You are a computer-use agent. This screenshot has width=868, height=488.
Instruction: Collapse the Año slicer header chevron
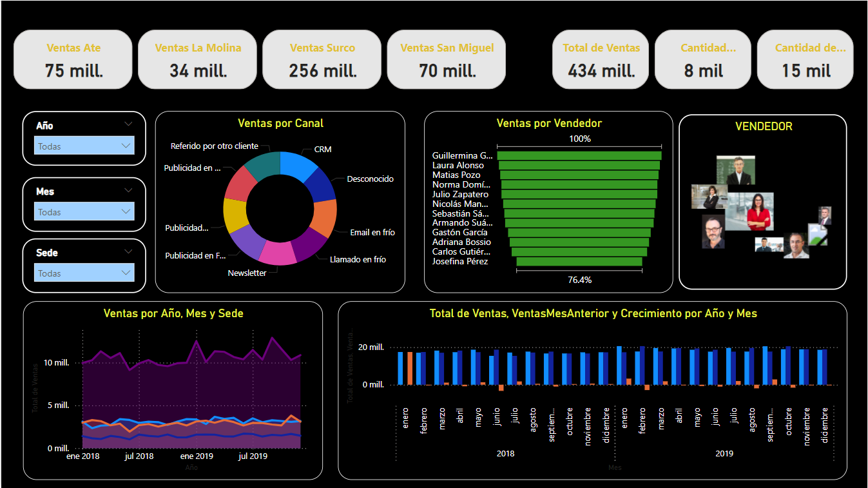(128, 124)
